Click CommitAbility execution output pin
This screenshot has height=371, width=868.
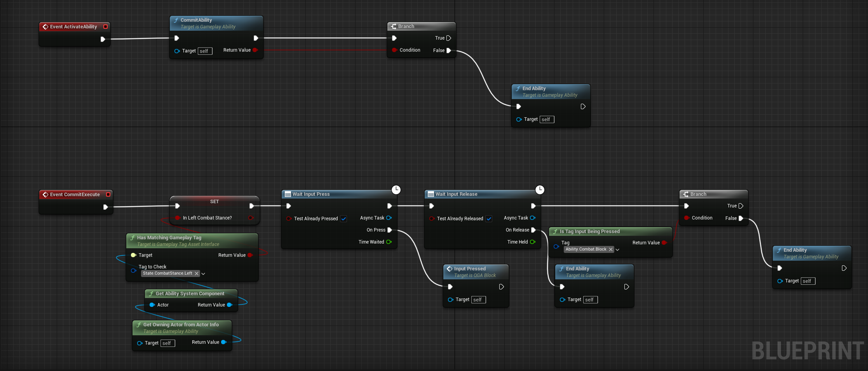tap(256, 38)
